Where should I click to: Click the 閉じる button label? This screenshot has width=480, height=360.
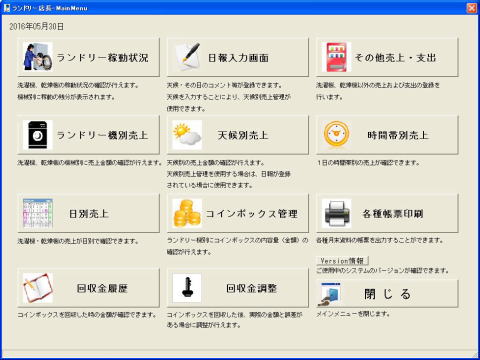pos(387,294)
